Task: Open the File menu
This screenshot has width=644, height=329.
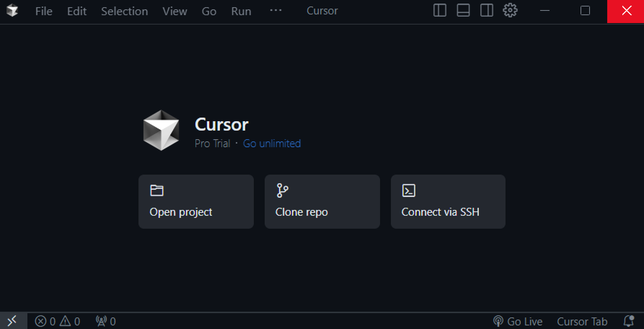Action: pyautogui.click(x=43, y=11)
